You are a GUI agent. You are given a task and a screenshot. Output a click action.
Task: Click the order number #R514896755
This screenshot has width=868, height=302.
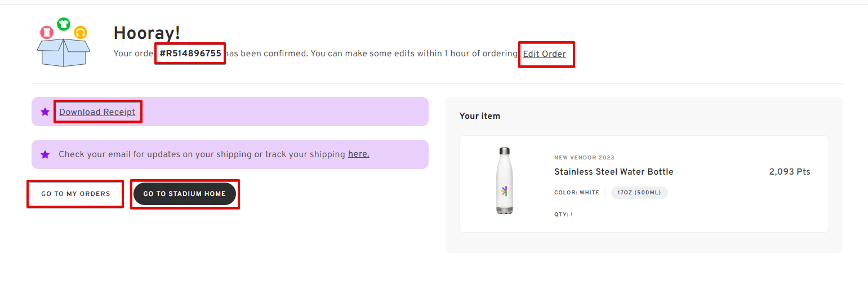point(190,54)
